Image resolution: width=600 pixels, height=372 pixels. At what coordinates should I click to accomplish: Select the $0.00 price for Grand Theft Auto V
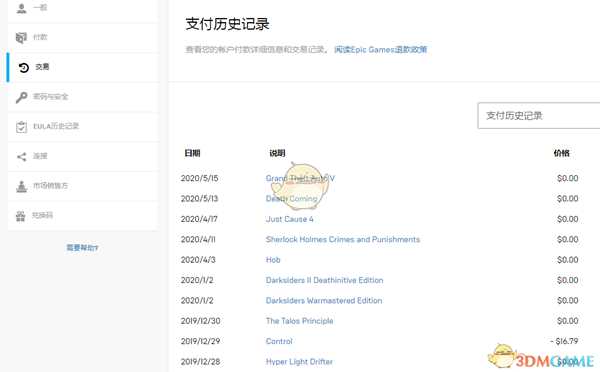[567, 178]
